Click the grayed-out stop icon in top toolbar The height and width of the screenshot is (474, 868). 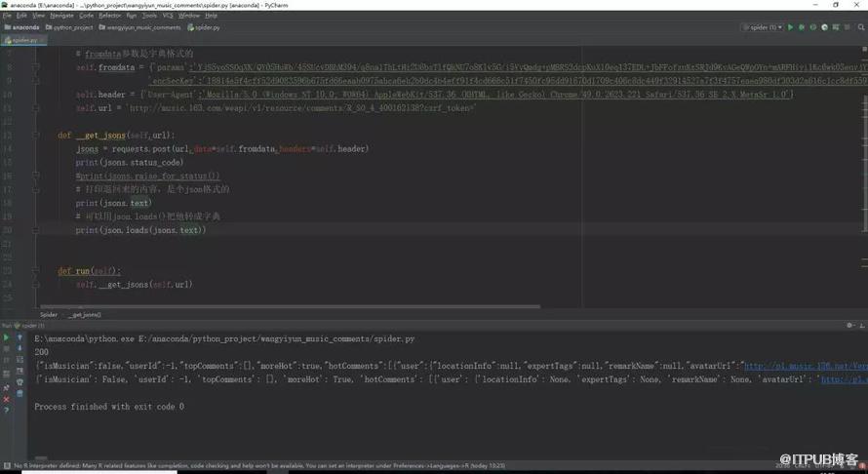pyautogui.click(x=847, y=27)
